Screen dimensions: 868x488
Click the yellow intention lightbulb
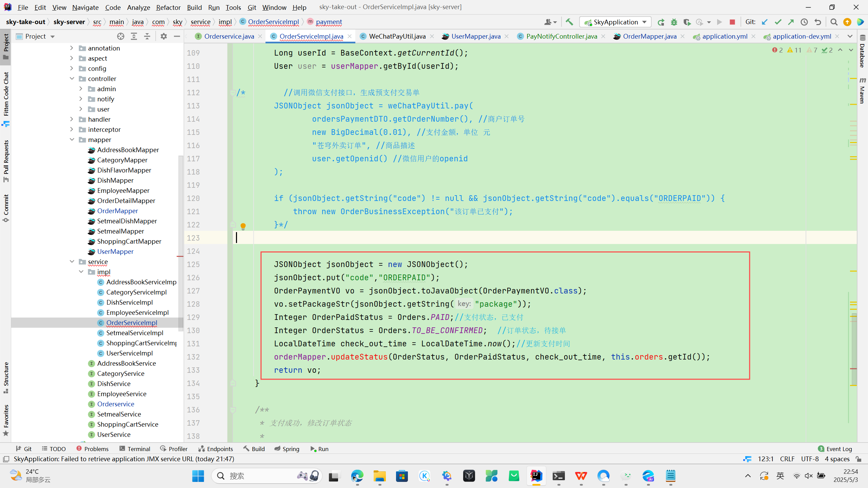coord(243,226)
